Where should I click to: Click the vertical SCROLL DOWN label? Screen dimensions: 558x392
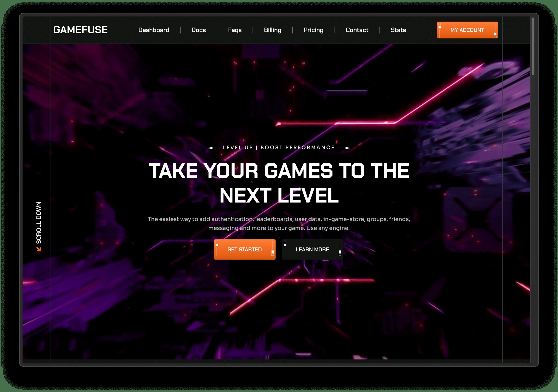(39, 223)
